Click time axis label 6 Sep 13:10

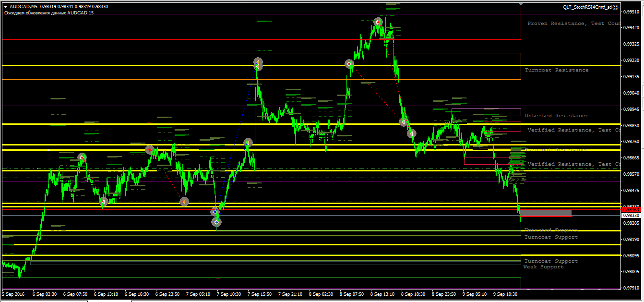(106, 294)
